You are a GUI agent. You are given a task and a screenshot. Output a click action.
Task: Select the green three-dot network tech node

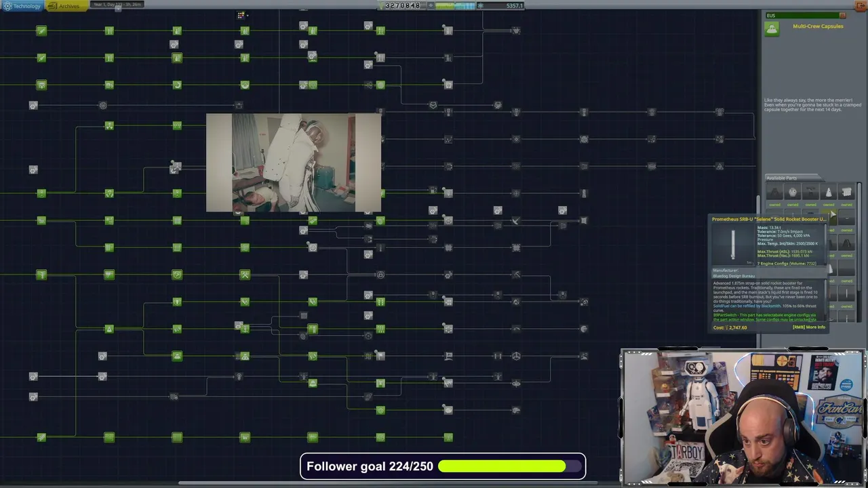109,125
